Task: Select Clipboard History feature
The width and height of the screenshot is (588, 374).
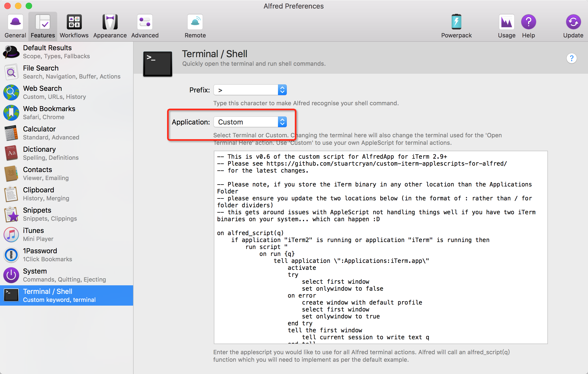Action: pyautogui.click(x=67, y=194)
